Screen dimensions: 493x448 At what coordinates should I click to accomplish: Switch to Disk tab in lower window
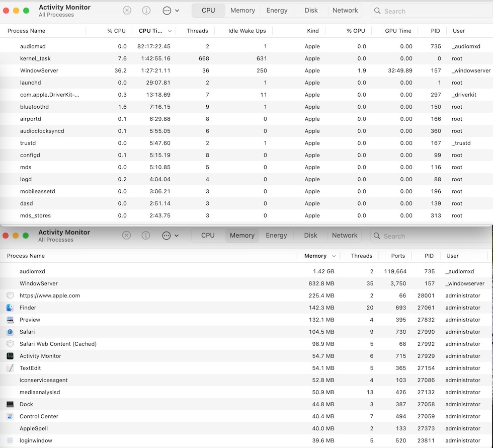pos(310,236)
